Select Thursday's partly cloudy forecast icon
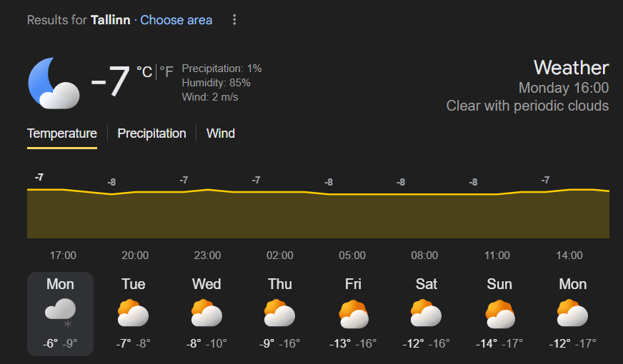Image resolution: width=623 pixels, height=364 pixels. tap(279, 313)
